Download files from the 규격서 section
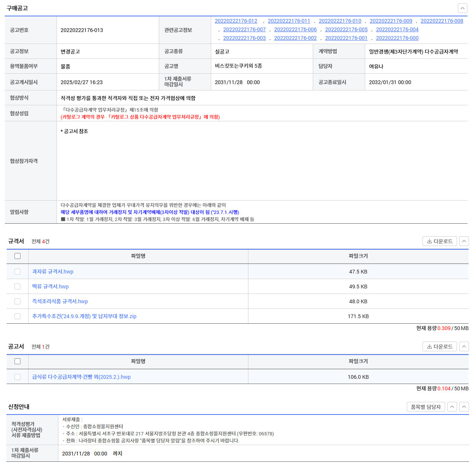The width and height of the screenshot is (476, 464). coord(440,241)
